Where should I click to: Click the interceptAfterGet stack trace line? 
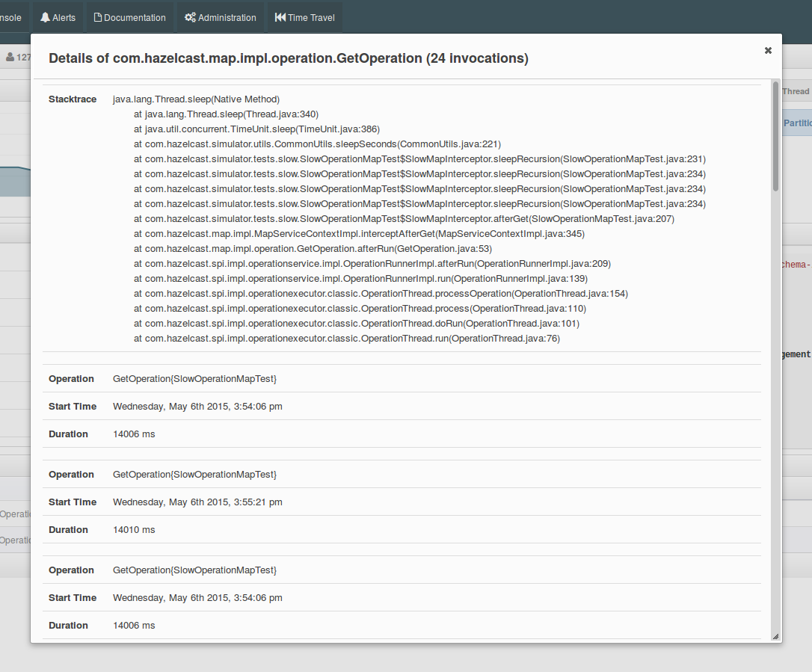point(359,234)
